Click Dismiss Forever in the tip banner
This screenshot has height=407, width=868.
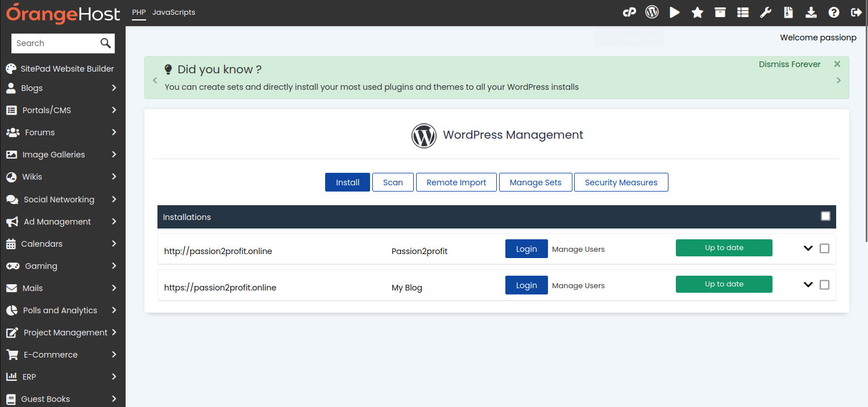pos(790,64)
